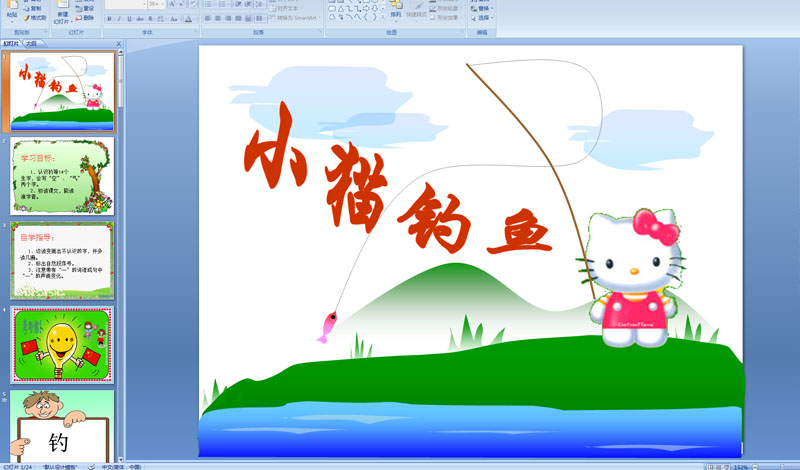Open the font size combo box
This screenshot has width=800, height=470.
pos(156,4)
